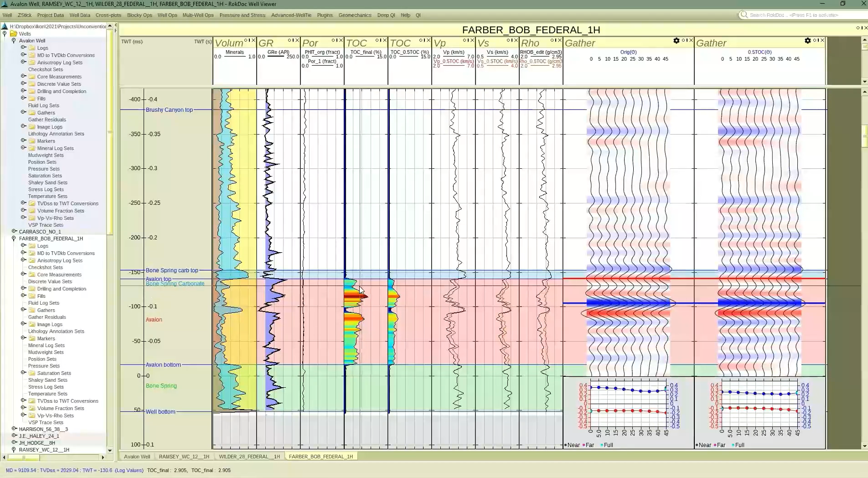Click the bar icon on Rho track header
This screenshot has width=868, height=478.
[x=556, y=40]
